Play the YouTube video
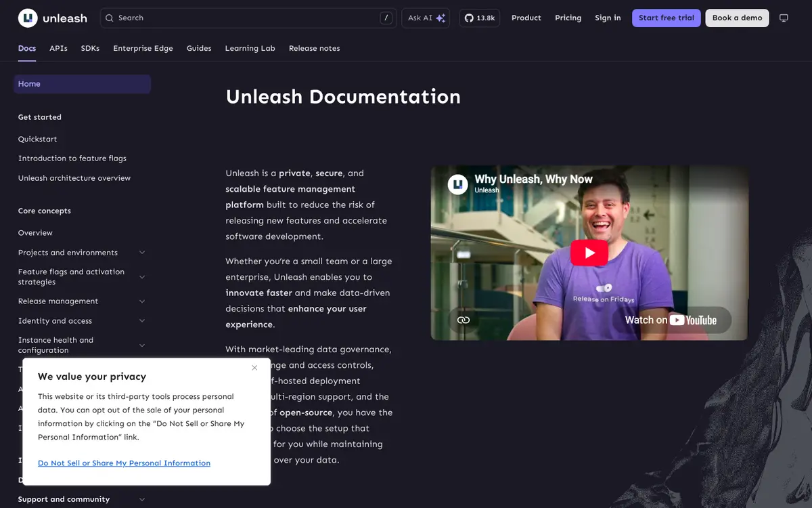The height and width of the screenshot is (508, 812). tap(589, 253)
